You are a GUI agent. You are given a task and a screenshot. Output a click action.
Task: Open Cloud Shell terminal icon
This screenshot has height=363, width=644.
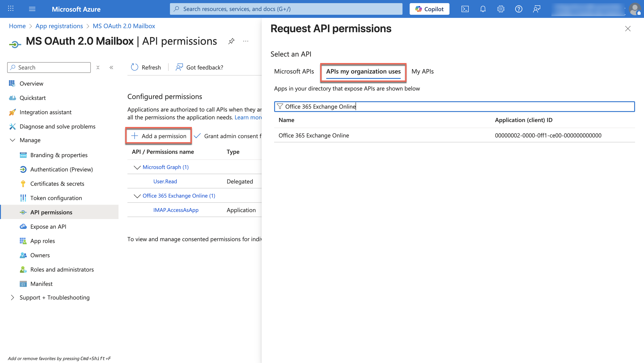465,9
